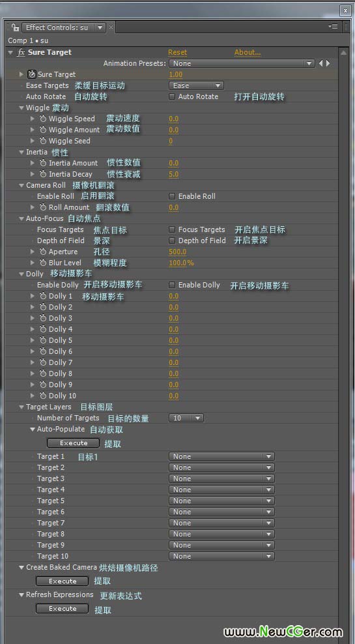Screen dimensions: 355x644
Task: Turn on the Depth of Field checkbox
Action: 172,241
